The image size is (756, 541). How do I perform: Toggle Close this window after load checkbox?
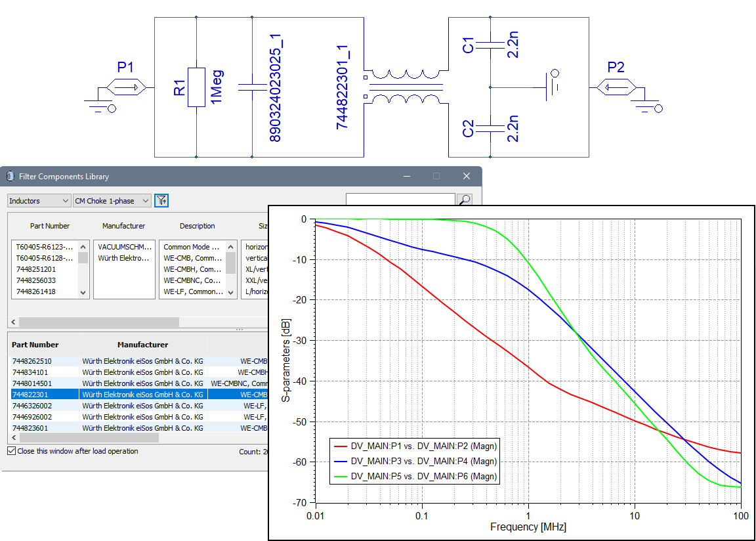pyautogui.click(x=11, y=451)
